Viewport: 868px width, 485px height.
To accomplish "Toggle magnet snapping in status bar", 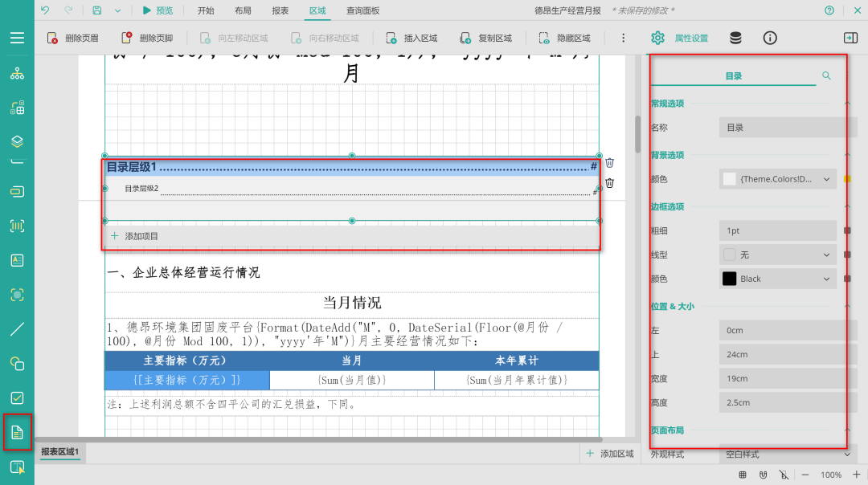I will pos(764,475).
